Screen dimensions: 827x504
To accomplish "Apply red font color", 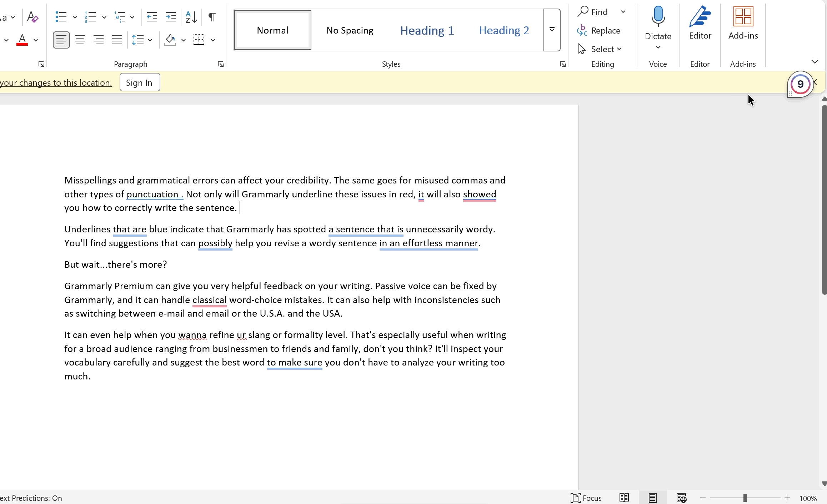I will (x=22, y=40).
